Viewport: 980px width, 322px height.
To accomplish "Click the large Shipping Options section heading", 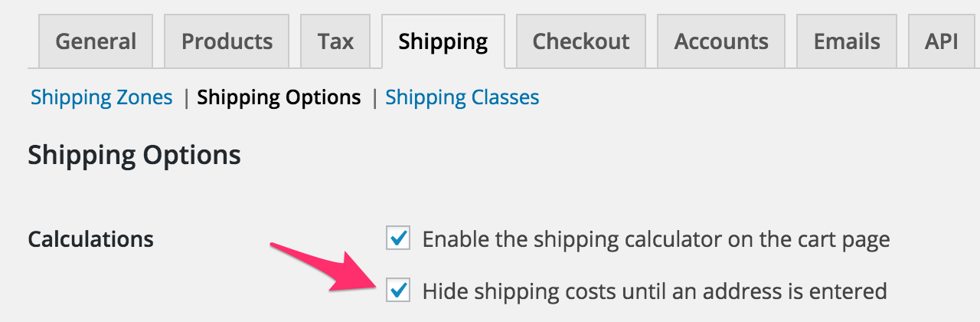I will 135,156.
